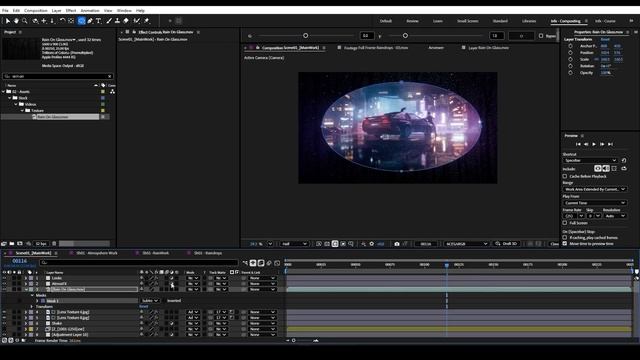Viewport: 640px width, 360px height.
Task: Enable Cache Before Playback checkbox
Action: click(x=565, y=176)
